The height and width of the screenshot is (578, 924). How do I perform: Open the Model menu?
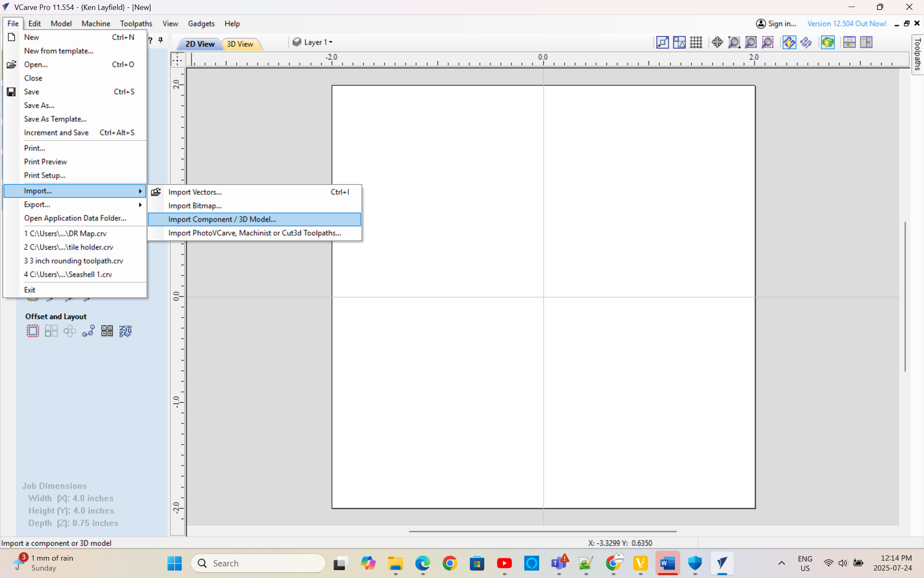61,24
